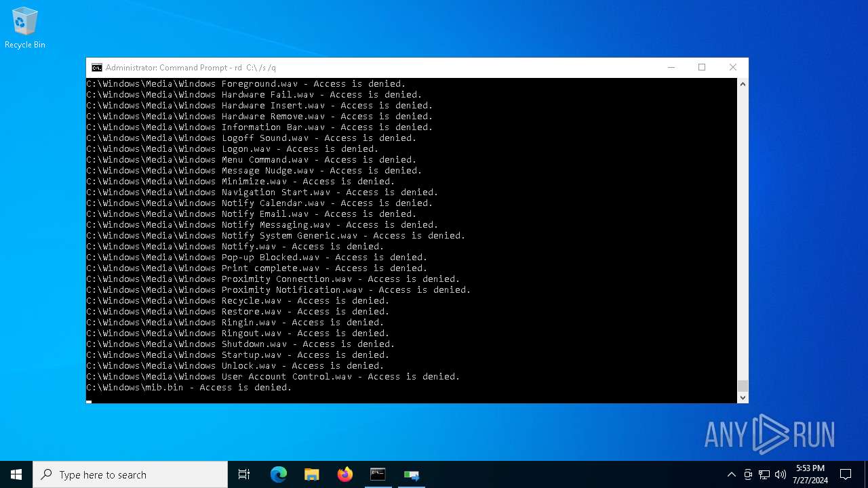Click the line 'Windows Navigation Start.wav'
The height and width of the screenshot is (488, 868).
point(262,192)
